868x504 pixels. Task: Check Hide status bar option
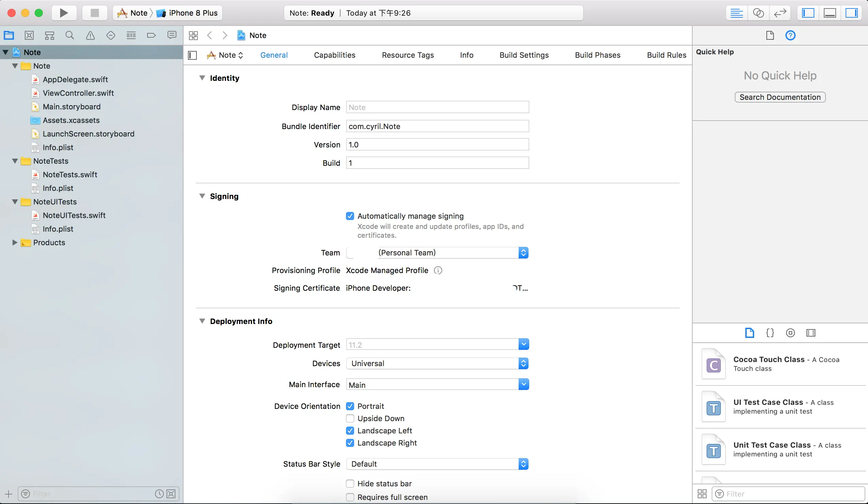(350, 484)
